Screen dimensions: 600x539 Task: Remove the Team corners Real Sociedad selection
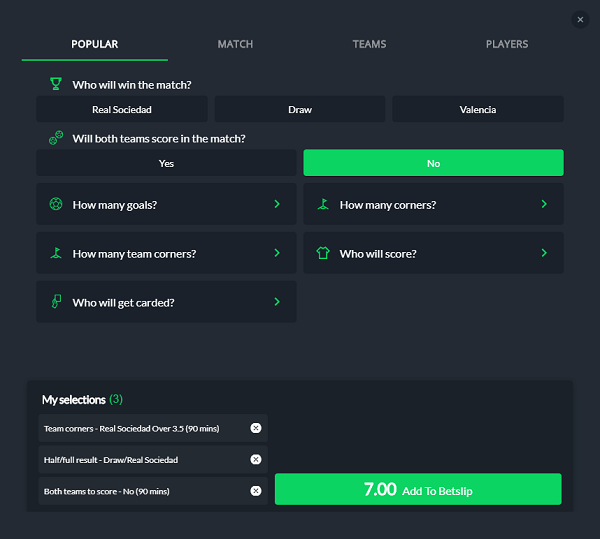click(x=256, y=428)
